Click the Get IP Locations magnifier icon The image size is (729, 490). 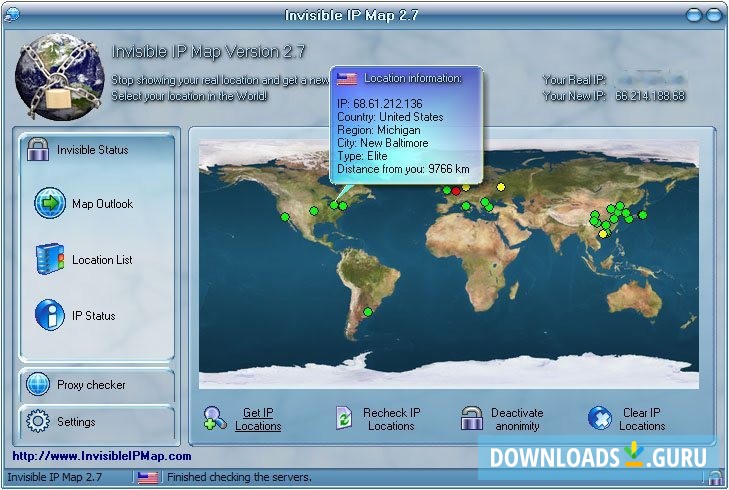pyautogui.click(x=215, y=418)
